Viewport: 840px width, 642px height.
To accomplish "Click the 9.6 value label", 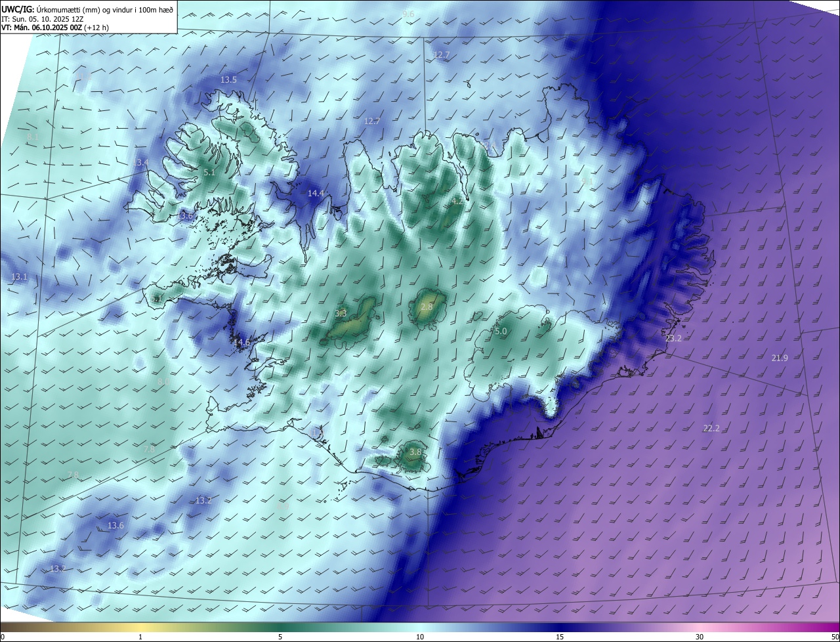I will tap(408, 14).
